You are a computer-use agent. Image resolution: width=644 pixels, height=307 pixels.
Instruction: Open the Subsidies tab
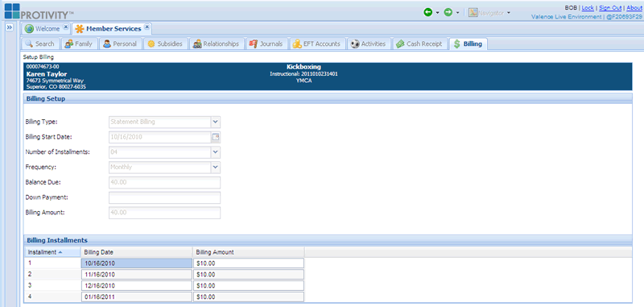point(165,44)
